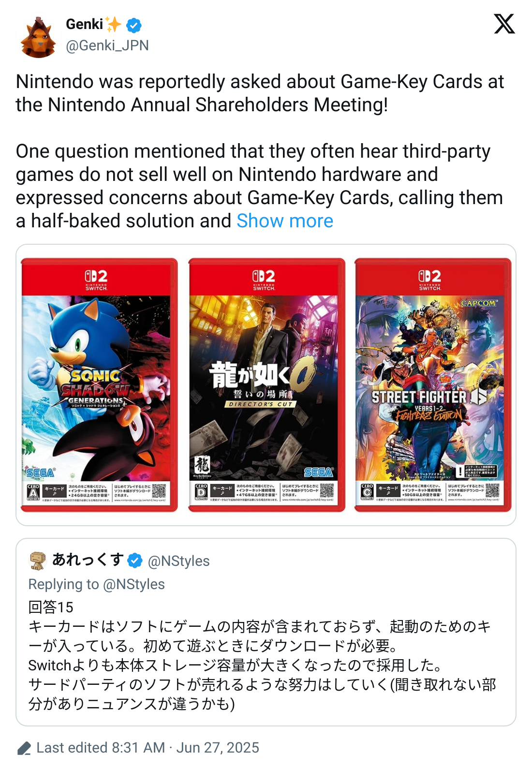This screenshot has width=532, height=769.
Task: Open the Genki display name
Action: coord(85,24)
